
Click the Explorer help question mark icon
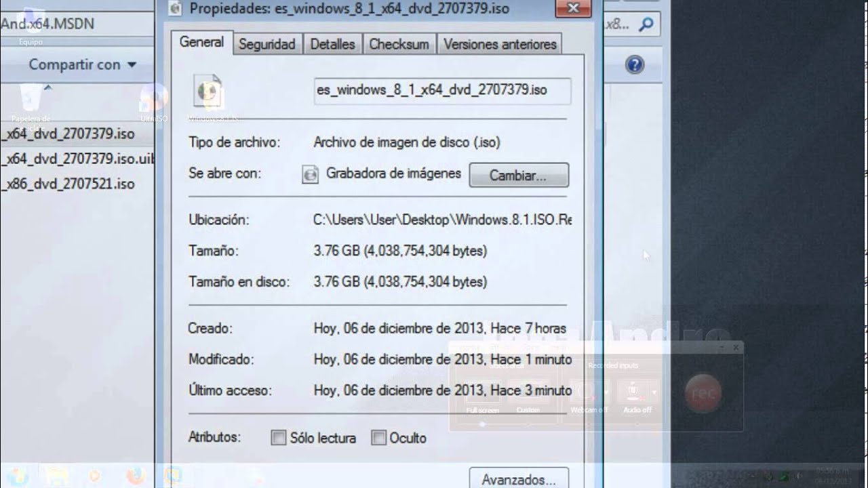635,65
